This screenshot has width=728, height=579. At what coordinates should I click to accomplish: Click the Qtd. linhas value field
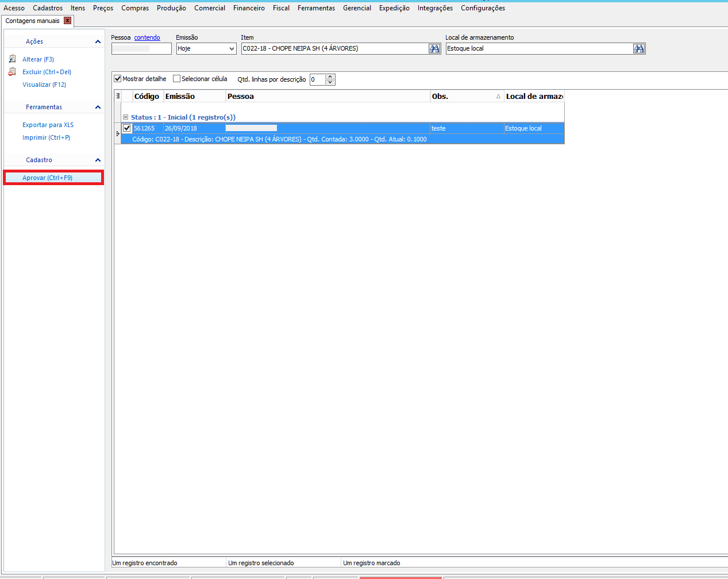(x=317, y=79)
